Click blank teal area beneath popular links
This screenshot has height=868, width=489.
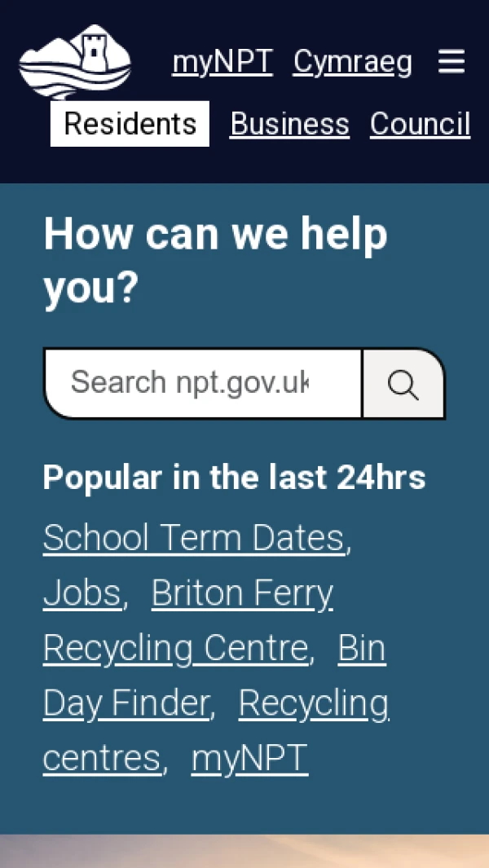click(x=244, y=807)
